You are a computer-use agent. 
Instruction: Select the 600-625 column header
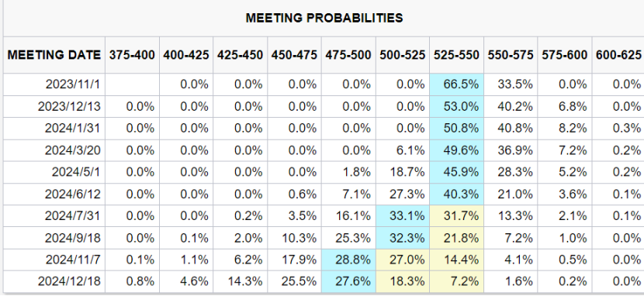coord(618,55)
